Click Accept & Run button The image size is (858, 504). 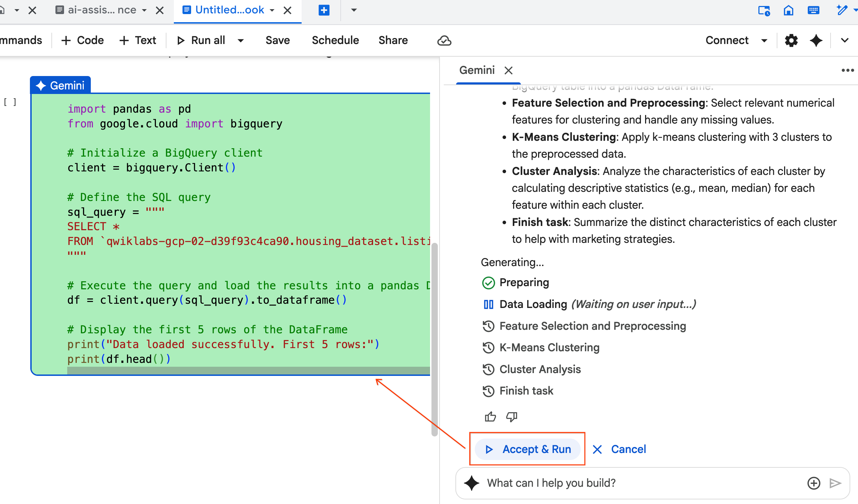[x=527, y=449]
